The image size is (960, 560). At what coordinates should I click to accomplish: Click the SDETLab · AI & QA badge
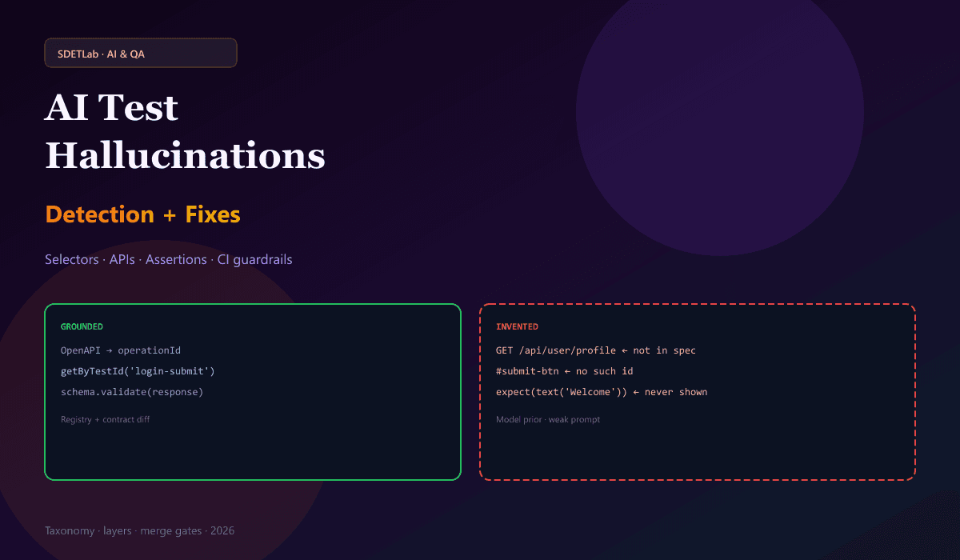(x=141, y=53)
